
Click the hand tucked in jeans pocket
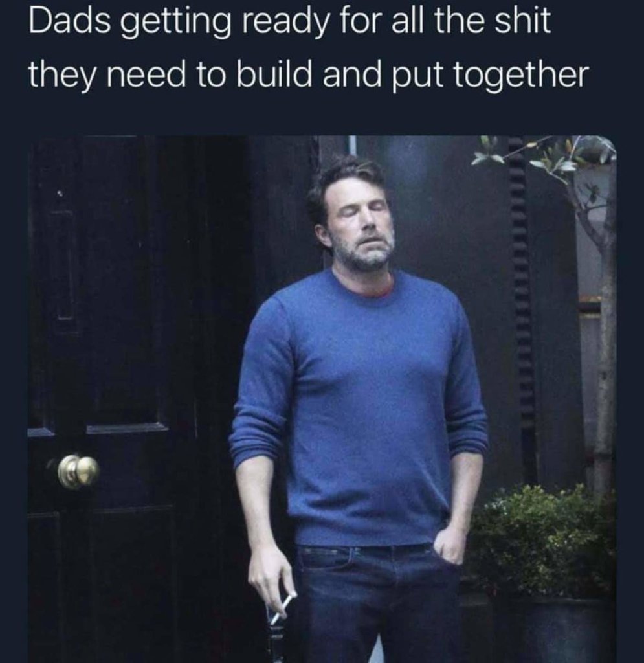pyautogui.click(x=449, y=545)
